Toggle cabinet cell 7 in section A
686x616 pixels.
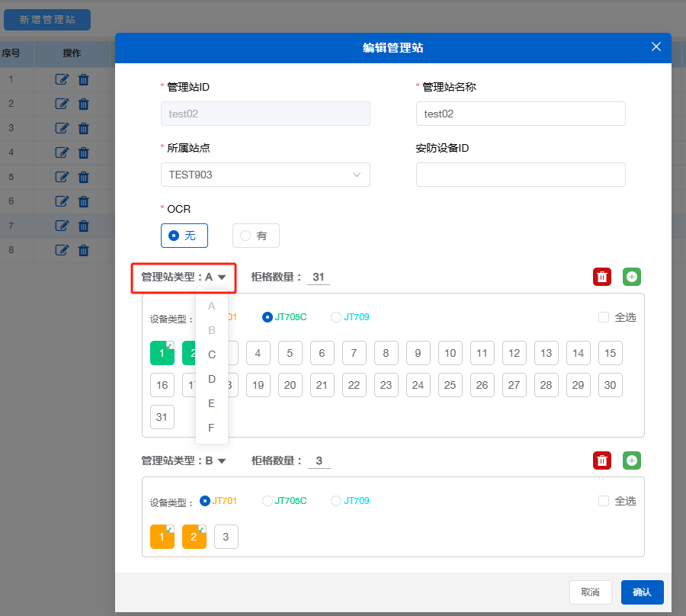click(x=354, y=353)
